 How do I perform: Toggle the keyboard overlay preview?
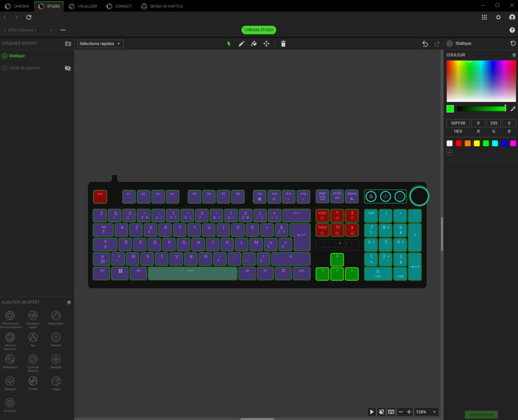[391, 412]
